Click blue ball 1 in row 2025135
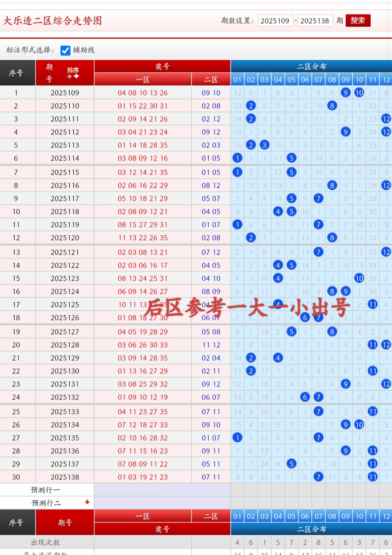Screen dimensions: 392x555 237,438
